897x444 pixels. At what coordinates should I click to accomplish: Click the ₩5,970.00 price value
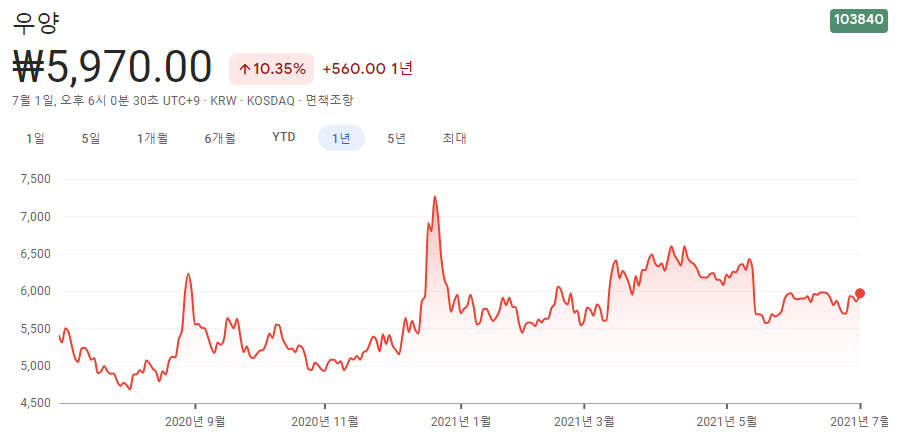pos(113,68)
